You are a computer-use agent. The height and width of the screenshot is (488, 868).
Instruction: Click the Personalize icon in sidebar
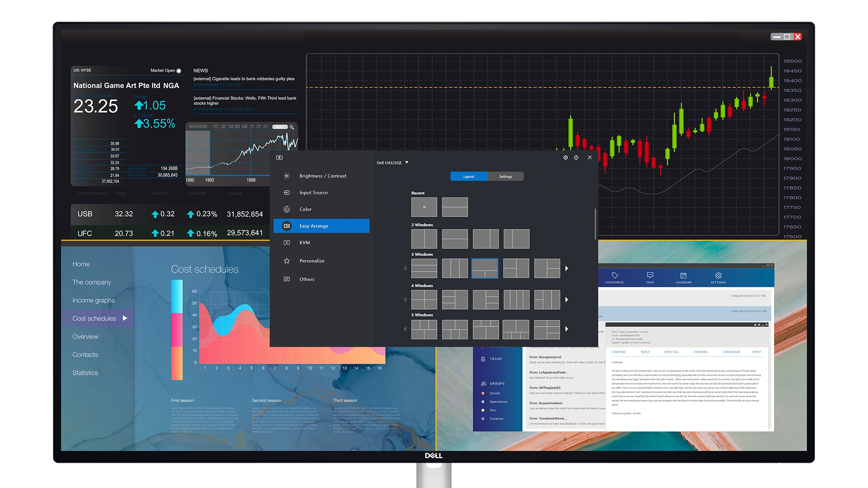click(x=287, y=260)
